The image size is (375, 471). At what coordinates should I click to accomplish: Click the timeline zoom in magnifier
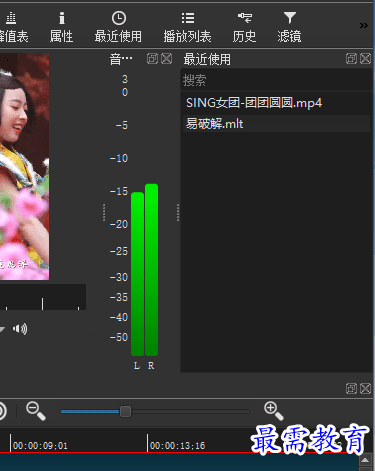(274, 411)
